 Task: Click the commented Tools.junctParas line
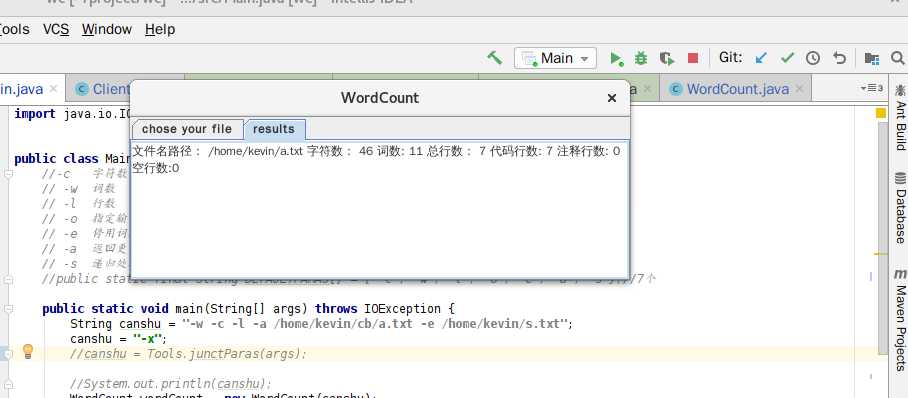[188, 353]
